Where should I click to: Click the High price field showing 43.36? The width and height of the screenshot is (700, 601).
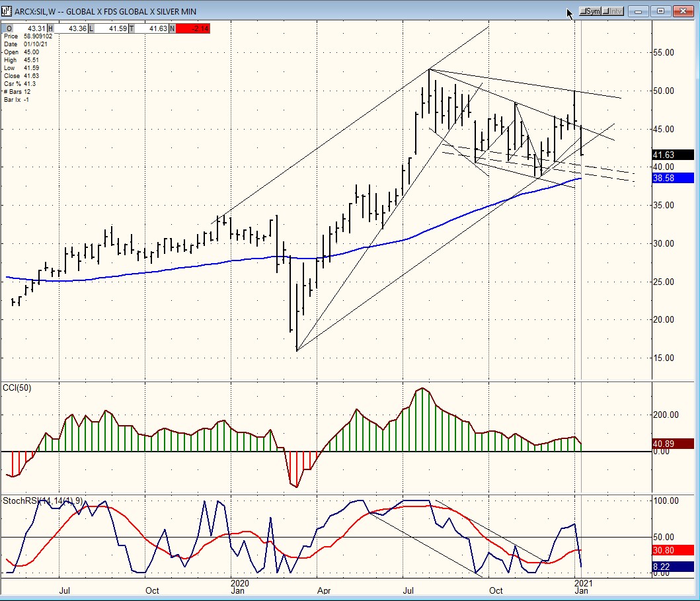(x=71, y=29)
